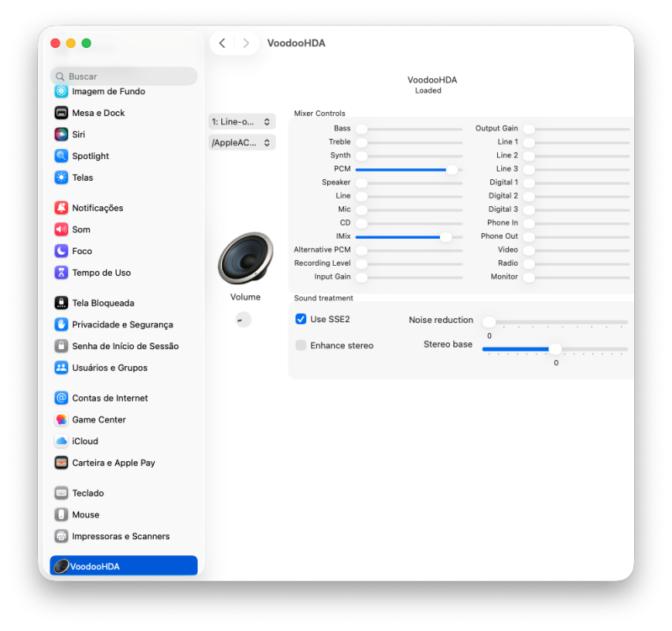Click the Treble mixer slider
This screenshot has height=631, width=672.
click(x=409, y=143)
